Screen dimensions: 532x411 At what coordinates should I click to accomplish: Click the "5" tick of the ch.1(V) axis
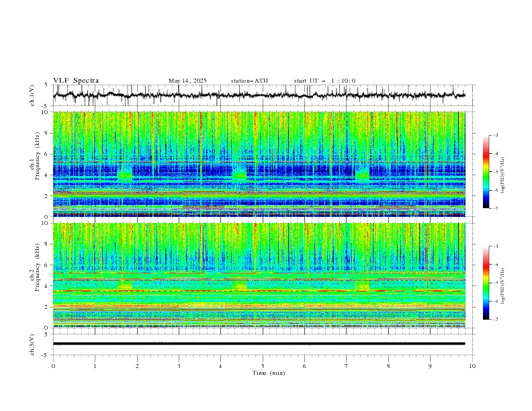pyautogui.click(x=48, y=85)
